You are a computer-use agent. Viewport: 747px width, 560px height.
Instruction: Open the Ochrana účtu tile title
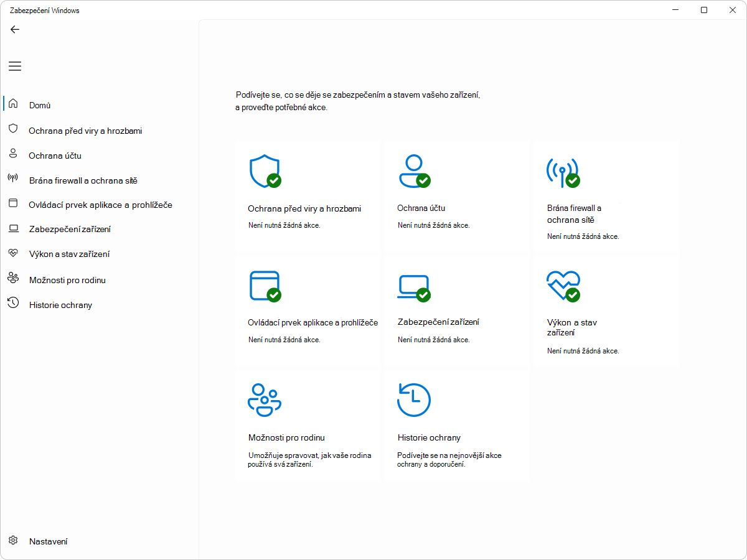tap(421, 208)
